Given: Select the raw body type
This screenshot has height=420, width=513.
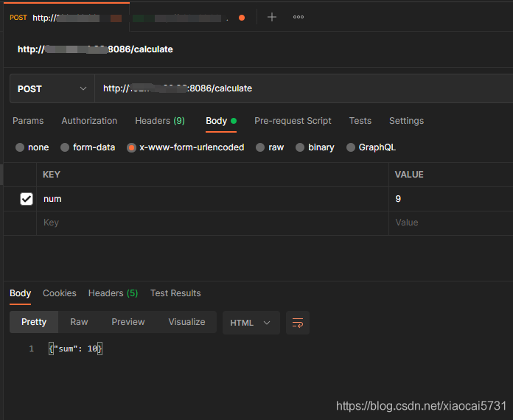Looking at the screenshot, I should click(260, 147).
